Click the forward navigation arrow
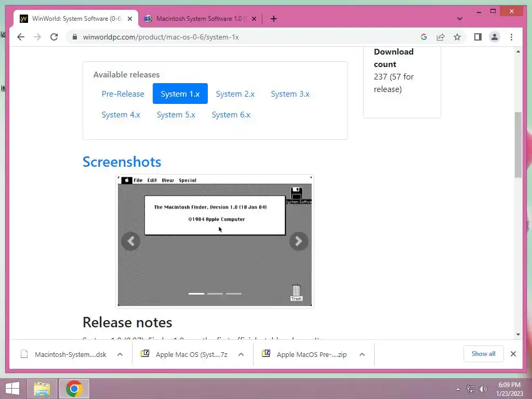 [x=37, y=37]
